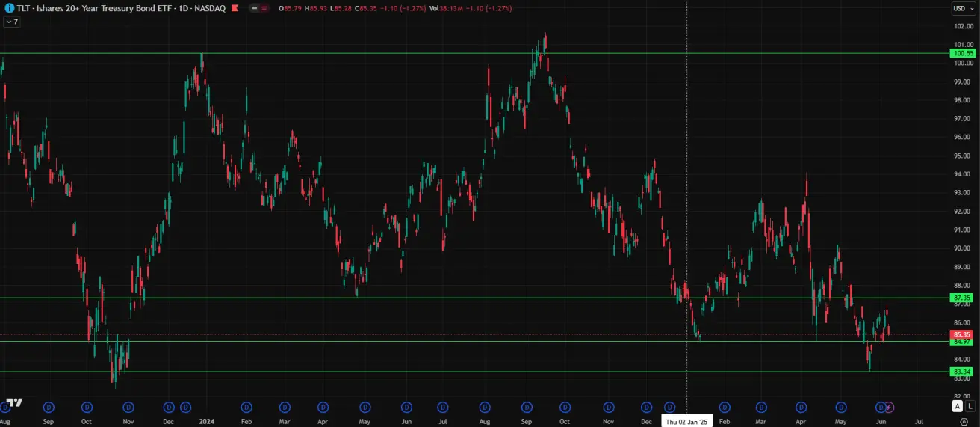980x427 pixels.
Task: Click the dividend marker above May 2025
Action: point(842,407)
